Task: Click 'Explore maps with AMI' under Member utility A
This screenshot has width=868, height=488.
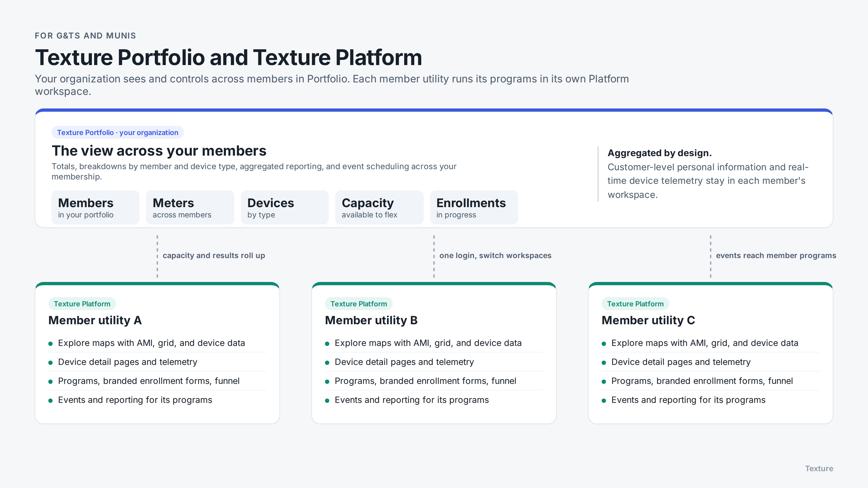Action: coord(157,343)
